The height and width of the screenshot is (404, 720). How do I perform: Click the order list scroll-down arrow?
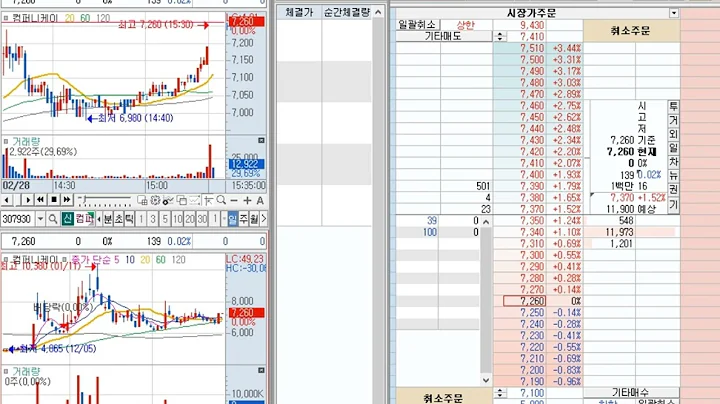(x=486, y=380)
